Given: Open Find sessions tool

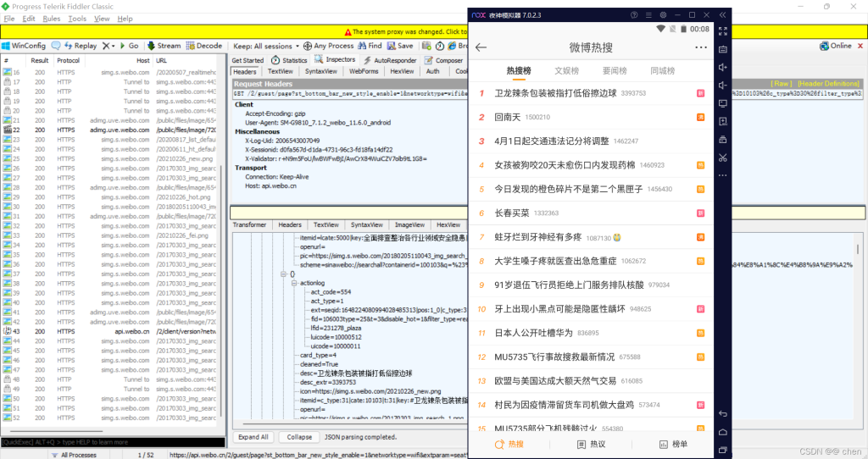Looking at the screenshot, I should [370, 46].
